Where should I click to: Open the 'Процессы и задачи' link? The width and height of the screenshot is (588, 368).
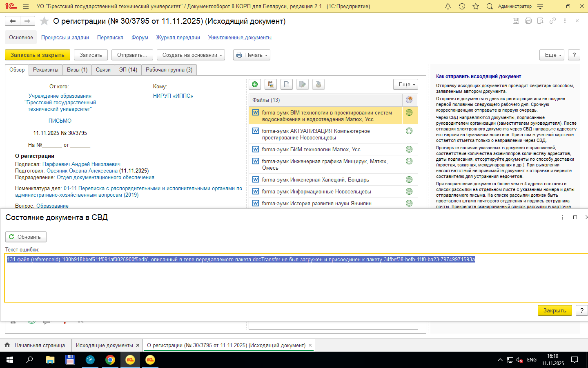tap(65, 38)
